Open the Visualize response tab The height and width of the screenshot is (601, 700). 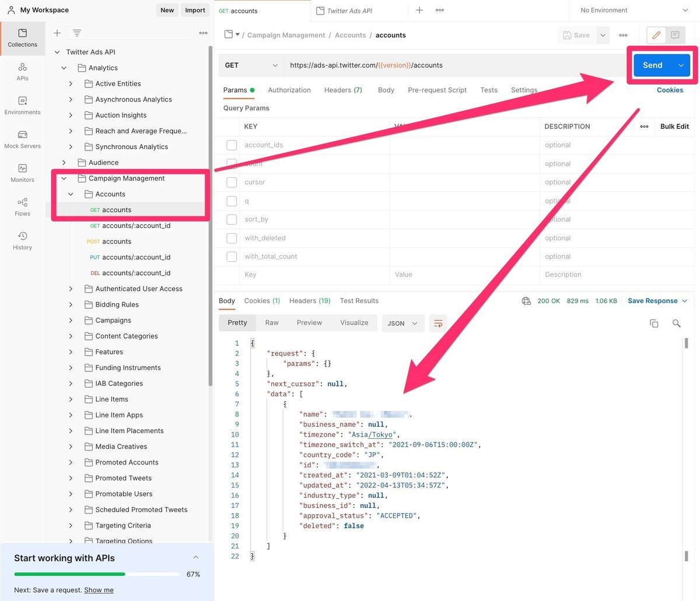coord(354,323)
